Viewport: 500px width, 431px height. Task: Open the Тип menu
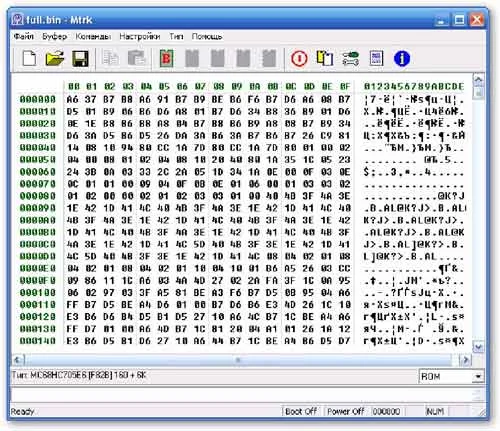point(176,36)
